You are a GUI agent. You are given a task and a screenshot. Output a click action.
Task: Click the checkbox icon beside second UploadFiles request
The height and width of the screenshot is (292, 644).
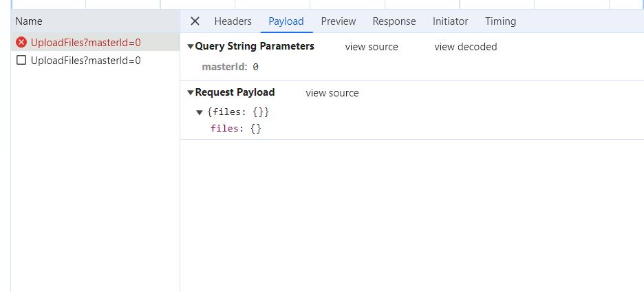tap(21, 61)
